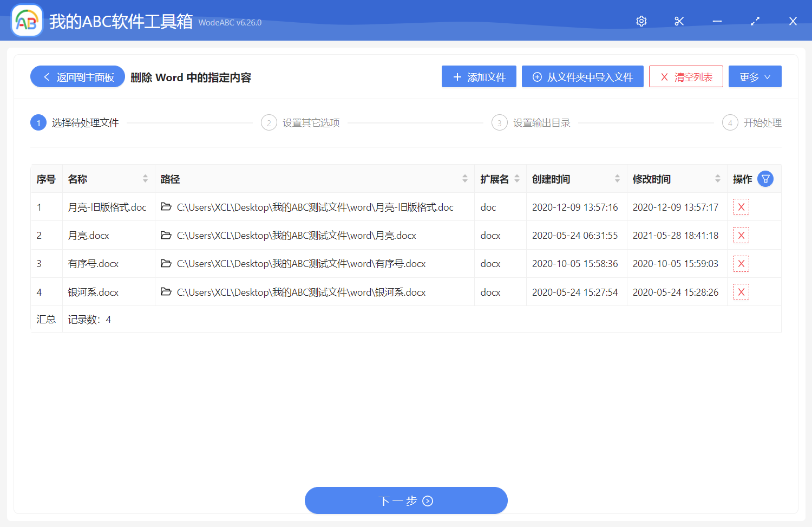The height and width of the screenshot is (527, 812).
Task: Open sort control on the 修改时间 column
Action: click(x=718, y=179)
